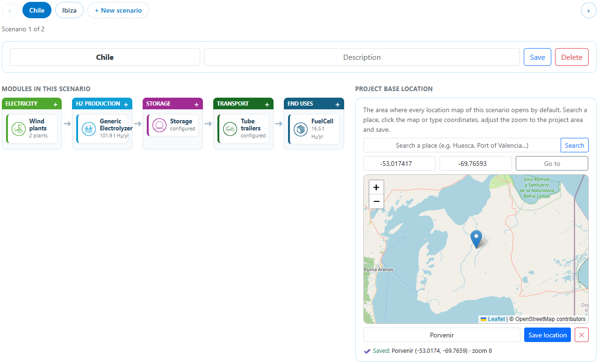Open the Wind plants module card
This screenshot has width=599, height=364.
(32, 128)
